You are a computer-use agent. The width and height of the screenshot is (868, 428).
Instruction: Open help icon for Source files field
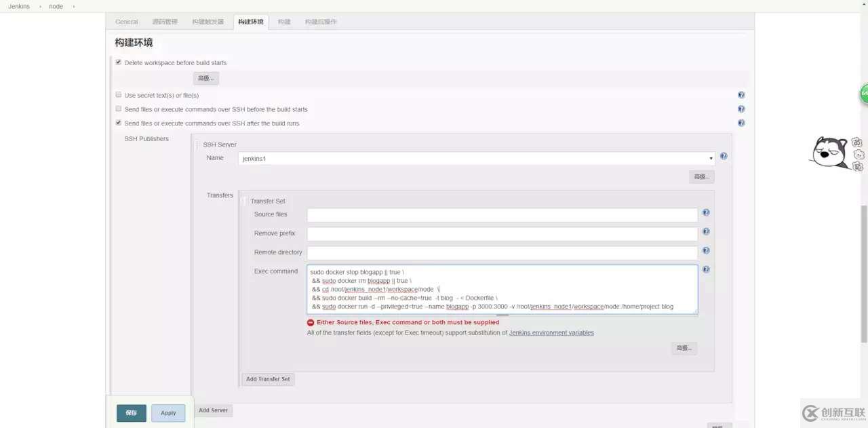click(706, 212)
